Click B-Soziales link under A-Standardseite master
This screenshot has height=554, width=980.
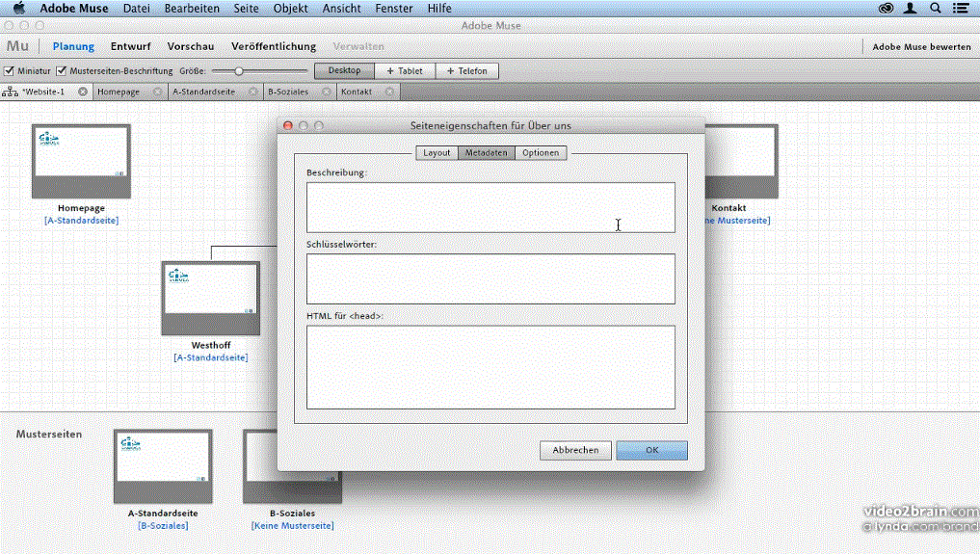point(163,525)
